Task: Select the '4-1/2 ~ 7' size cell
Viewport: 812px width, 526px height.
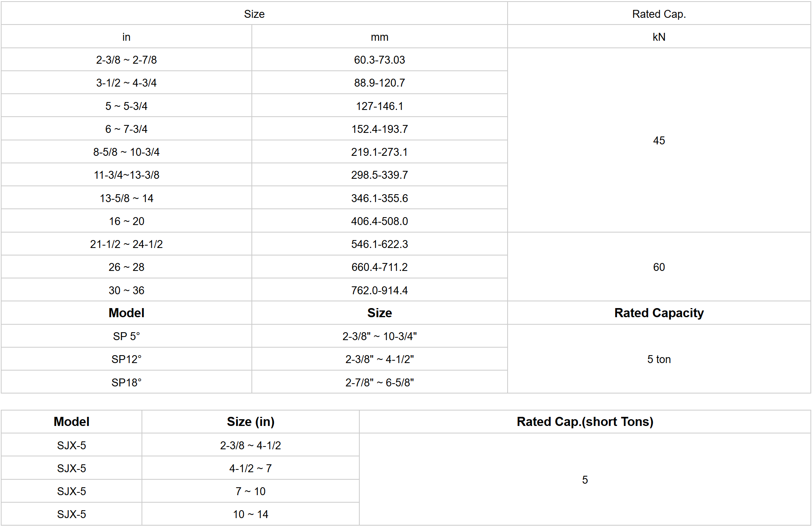Action: [250, 469]
